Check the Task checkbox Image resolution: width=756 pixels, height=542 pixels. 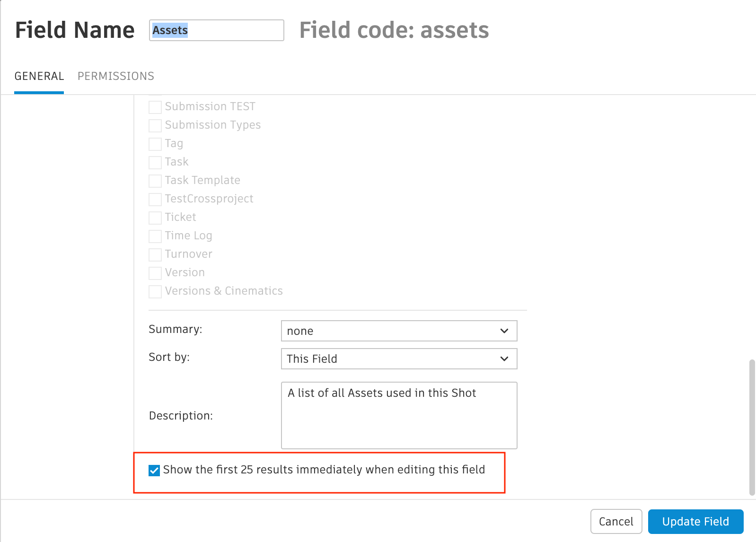coord(155,163)
